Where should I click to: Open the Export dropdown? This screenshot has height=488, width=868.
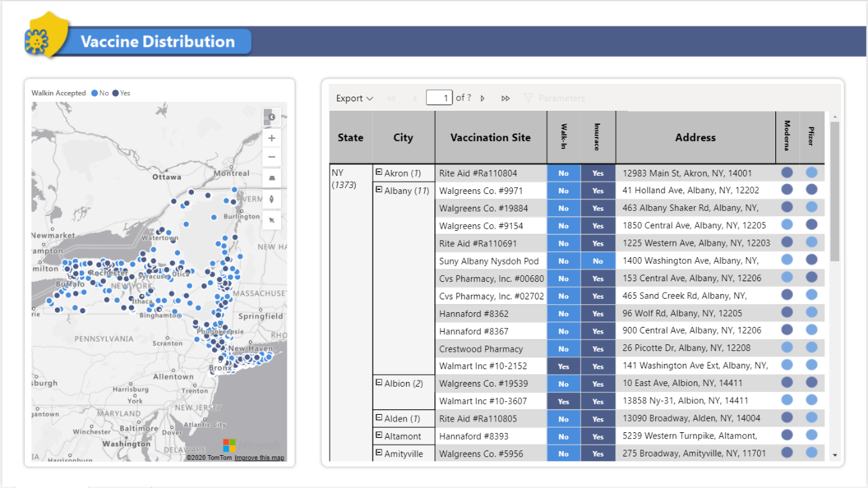click(x=354, y=98)
